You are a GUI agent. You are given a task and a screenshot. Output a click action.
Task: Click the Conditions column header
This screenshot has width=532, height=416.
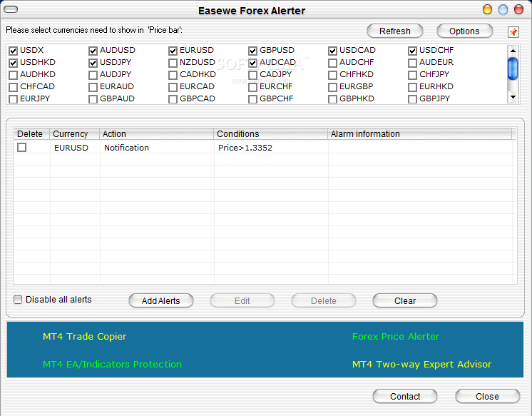(270, 134)
